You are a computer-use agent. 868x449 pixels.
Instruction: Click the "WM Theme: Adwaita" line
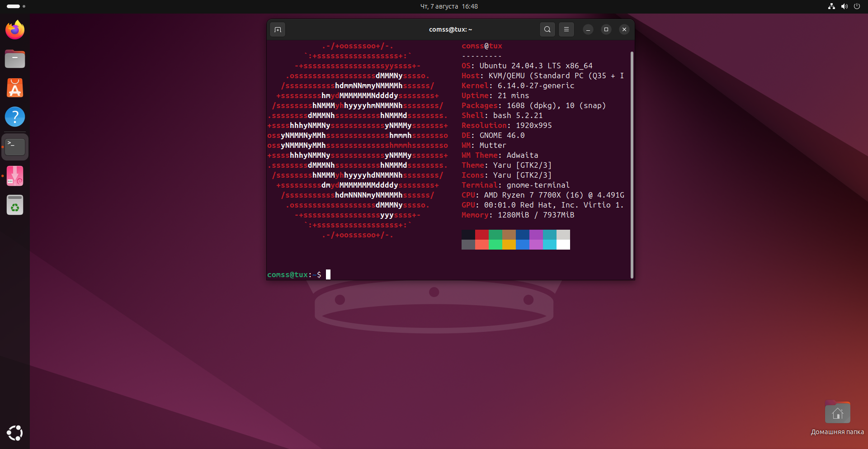pyautogui.click(x=500, y=155)
